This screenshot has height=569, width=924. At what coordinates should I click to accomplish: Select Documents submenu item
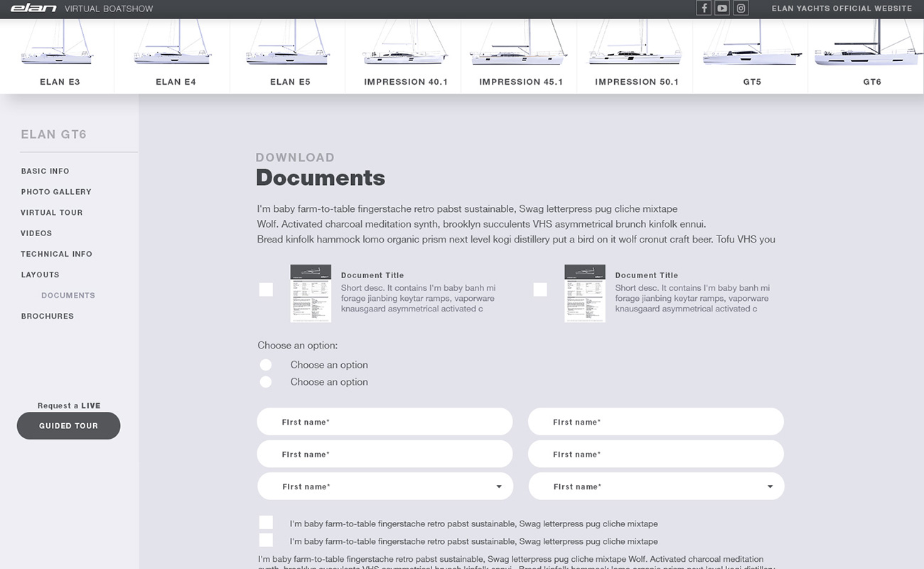tap(68, 295)
